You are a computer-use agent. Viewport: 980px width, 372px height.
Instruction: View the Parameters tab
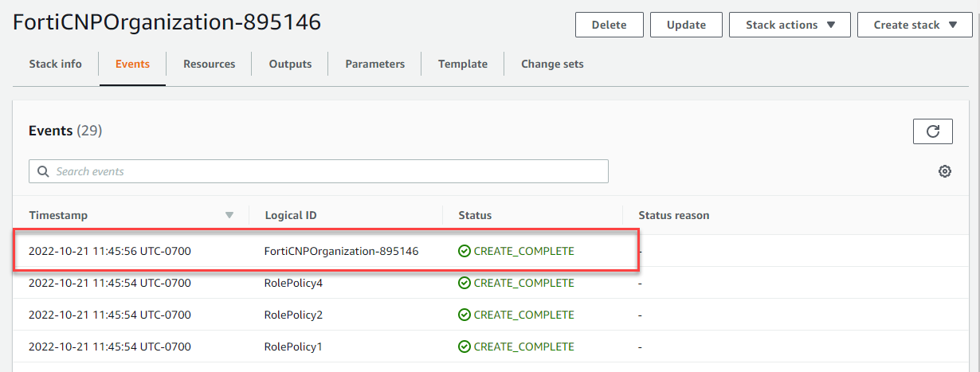[x=374, y=64]
